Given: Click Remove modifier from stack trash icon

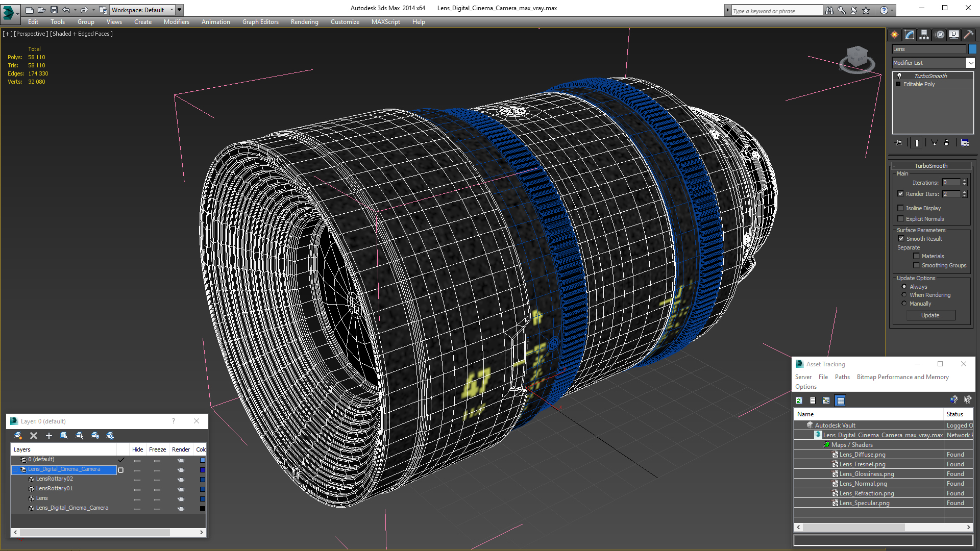Looking at the screenshot, I should pyautogui.click(x=946, y=143).
